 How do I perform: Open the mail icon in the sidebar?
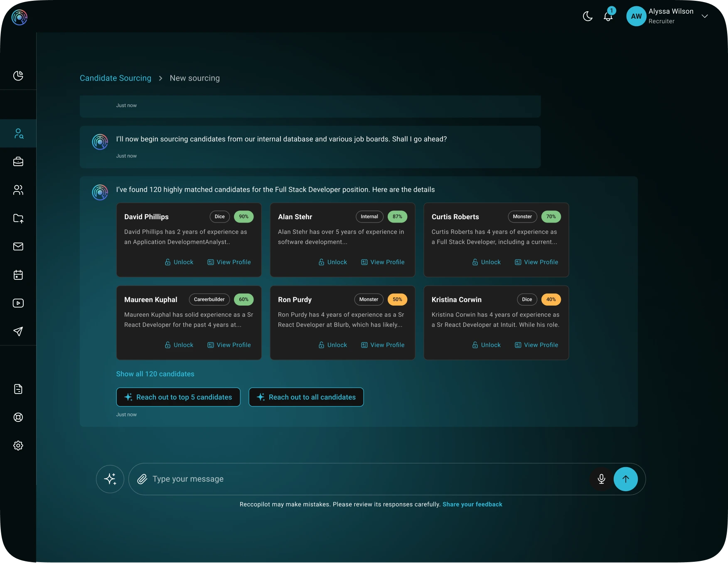click(18, 246)
